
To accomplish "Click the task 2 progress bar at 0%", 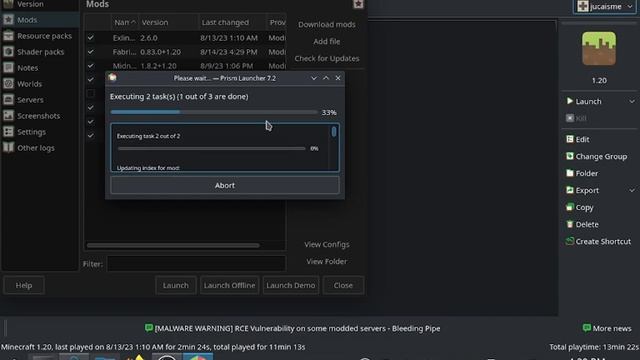I will tap(211, 149).
